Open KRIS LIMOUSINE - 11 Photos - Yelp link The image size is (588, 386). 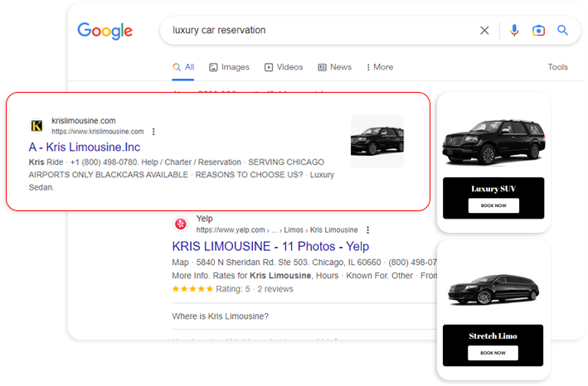pyautogui.click(x=270, y=246)
